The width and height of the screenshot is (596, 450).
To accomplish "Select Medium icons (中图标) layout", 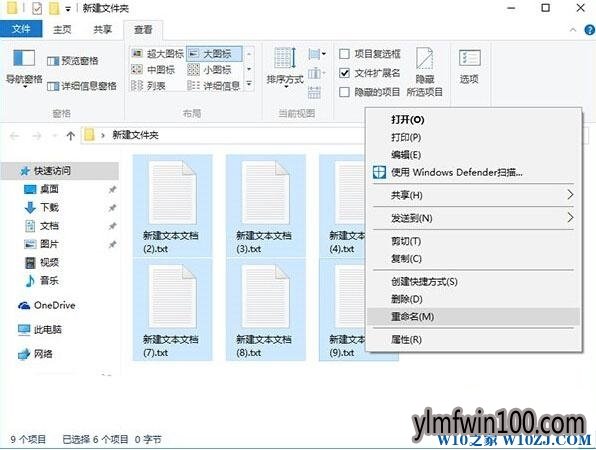I will [x=153, y=70].
